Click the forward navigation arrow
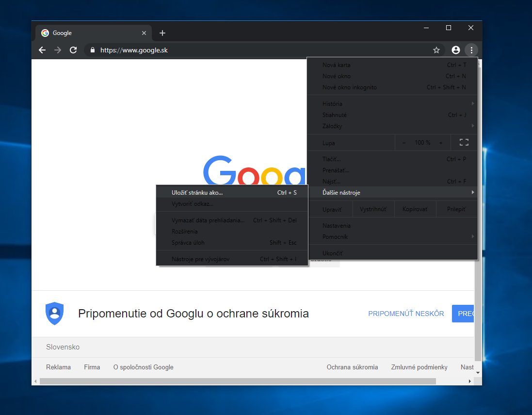 tap(58, 50)
